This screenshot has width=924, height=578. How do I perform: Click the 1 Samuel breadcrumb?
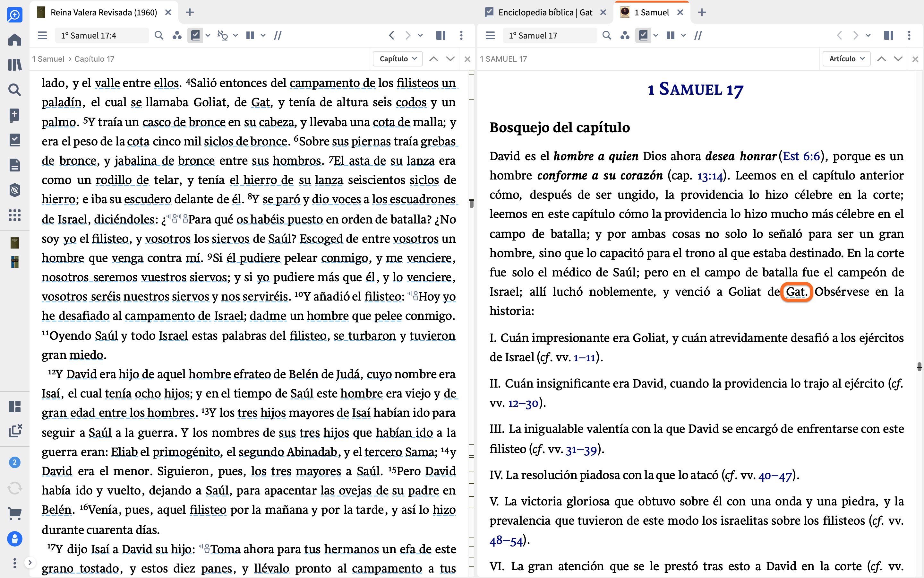tap(48, 59)
